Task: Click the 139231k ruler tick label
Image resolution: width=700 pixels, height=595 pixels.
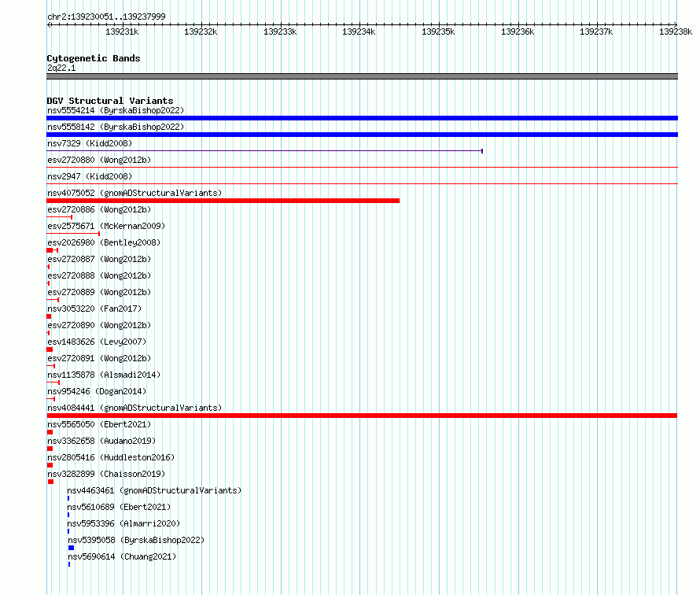Action: [x=122, y=31]
